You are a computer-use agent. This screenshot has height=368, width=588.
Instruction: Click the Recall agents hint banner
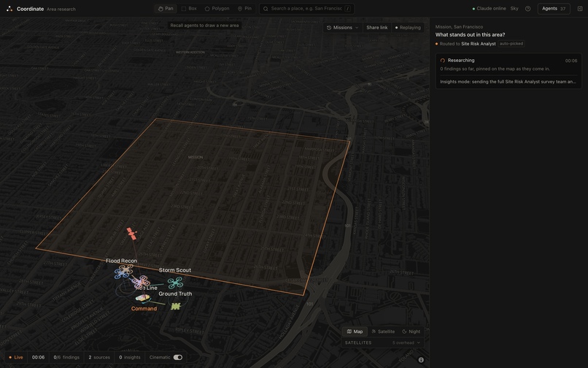[x=204, y=26]
